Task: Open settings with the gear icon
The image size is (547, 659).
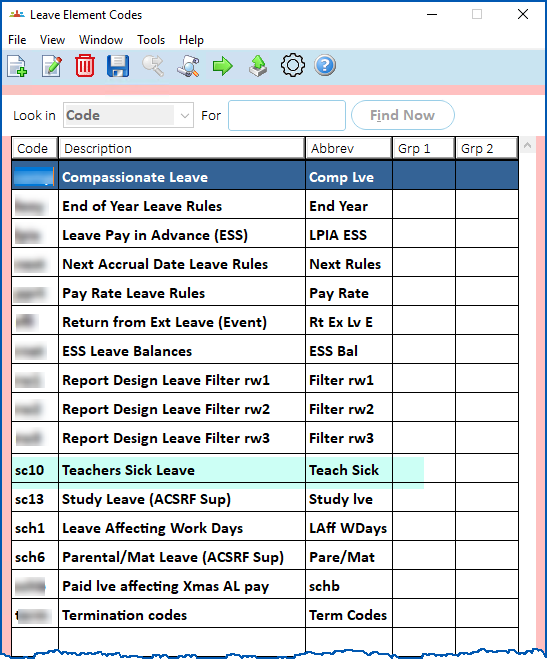Action: coord(292,66)
